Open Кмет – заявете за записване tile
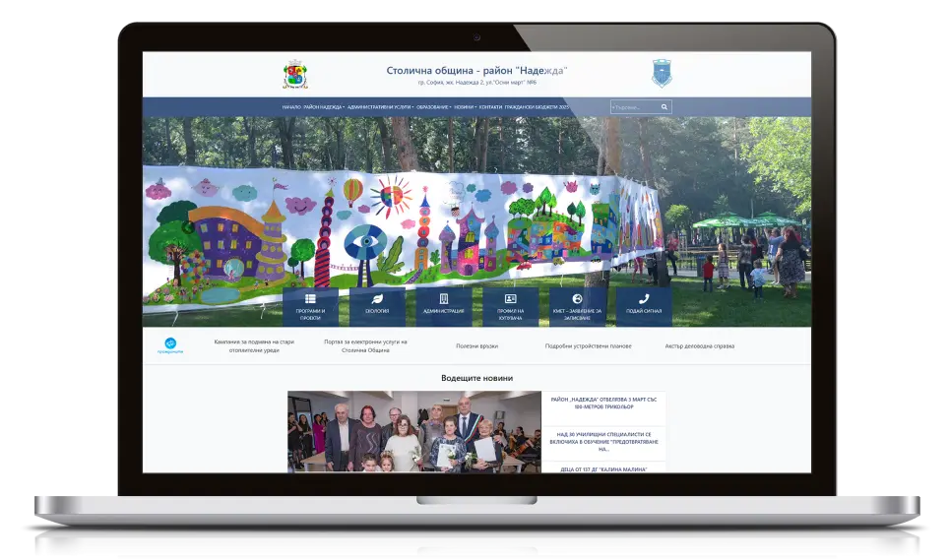949x560 pixels. (577, 306)
